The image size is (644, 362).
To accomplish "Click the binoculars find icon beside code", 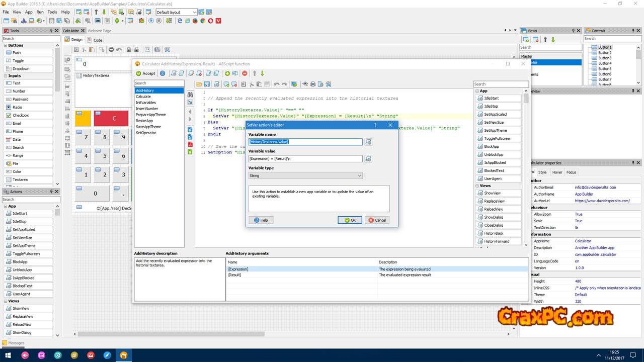I will point(190,95).
